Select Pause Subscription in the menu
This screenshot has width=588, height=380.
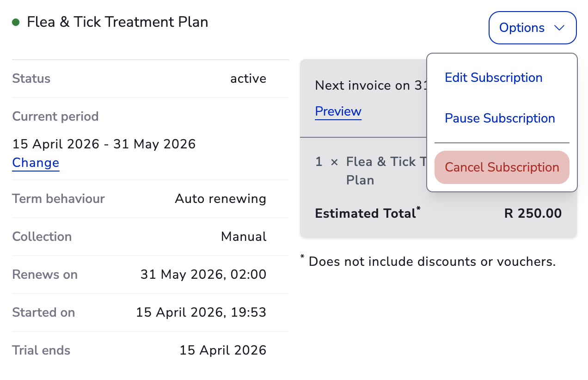click(x=500, y=118)
